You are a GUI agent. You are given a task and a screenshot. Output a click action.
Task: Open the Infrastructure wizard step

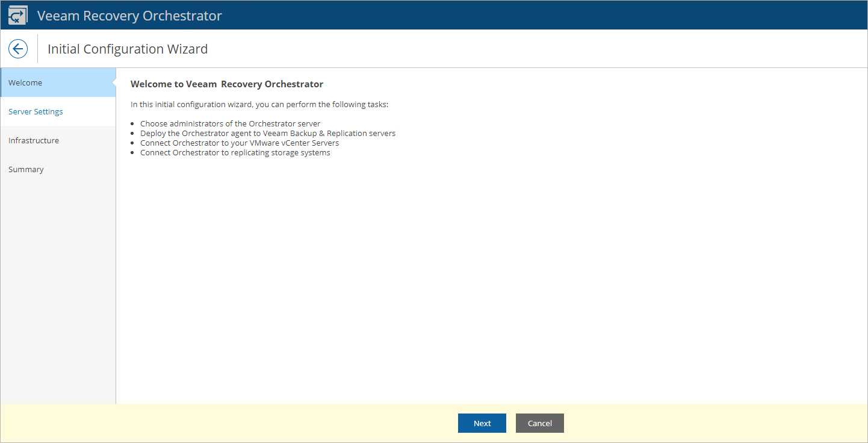pyautogui.click(x=33, y=140)
